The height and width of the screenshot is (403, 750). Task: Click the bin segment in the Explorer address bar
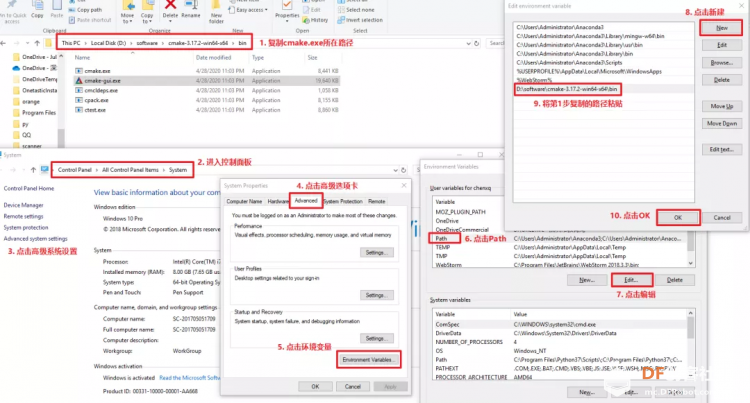[243, 43]
